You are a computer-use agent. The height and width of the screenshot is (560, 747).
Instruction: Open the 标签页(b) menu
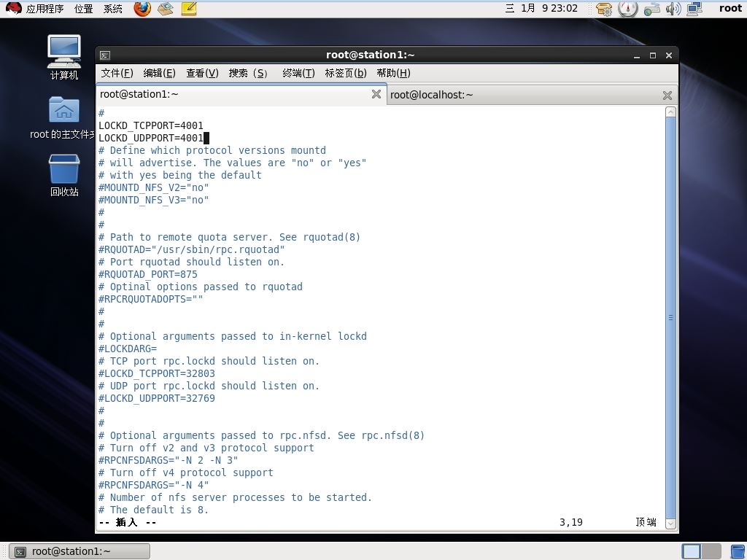point(345,73)
